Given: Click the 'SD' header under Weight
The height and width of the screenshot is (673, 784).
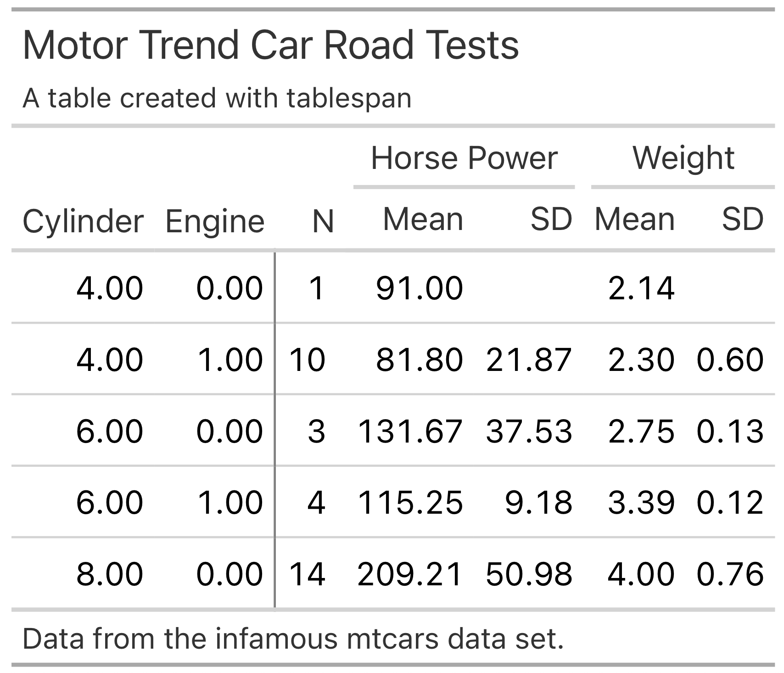Looking at the screenshot, I should point(742,219).
